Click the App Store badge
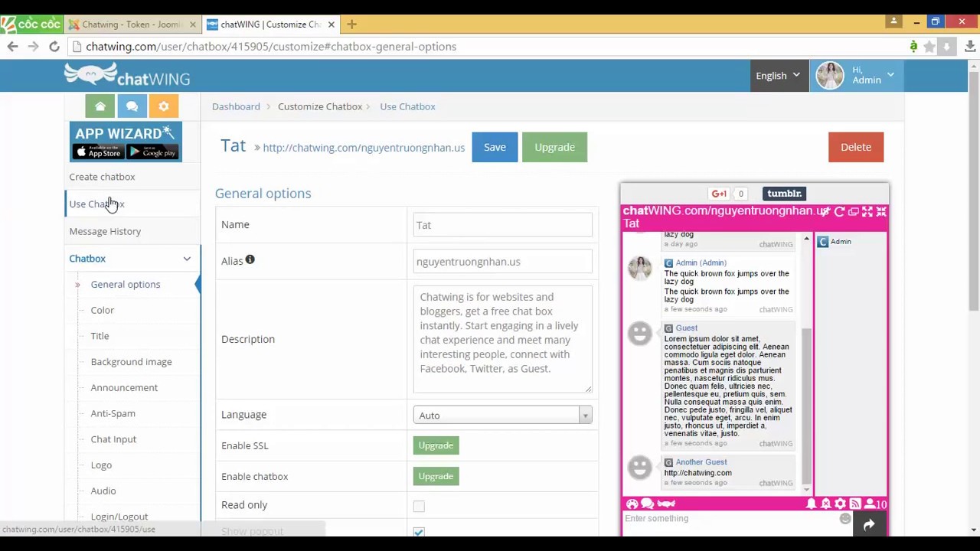 tap(97, 152)
